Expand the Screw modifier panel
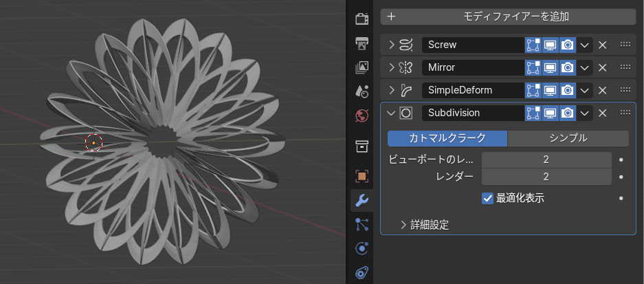 391,45
